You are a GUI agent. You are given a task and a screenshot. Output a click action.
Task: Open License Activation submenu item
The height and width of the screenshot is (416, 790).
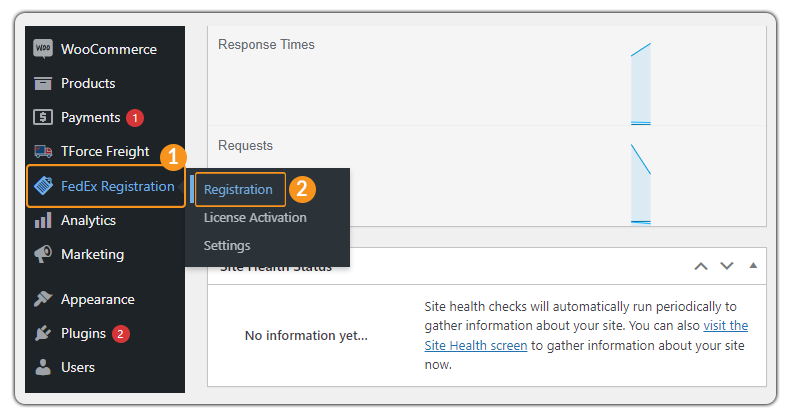pyautogui.click(x=255, y=218)
